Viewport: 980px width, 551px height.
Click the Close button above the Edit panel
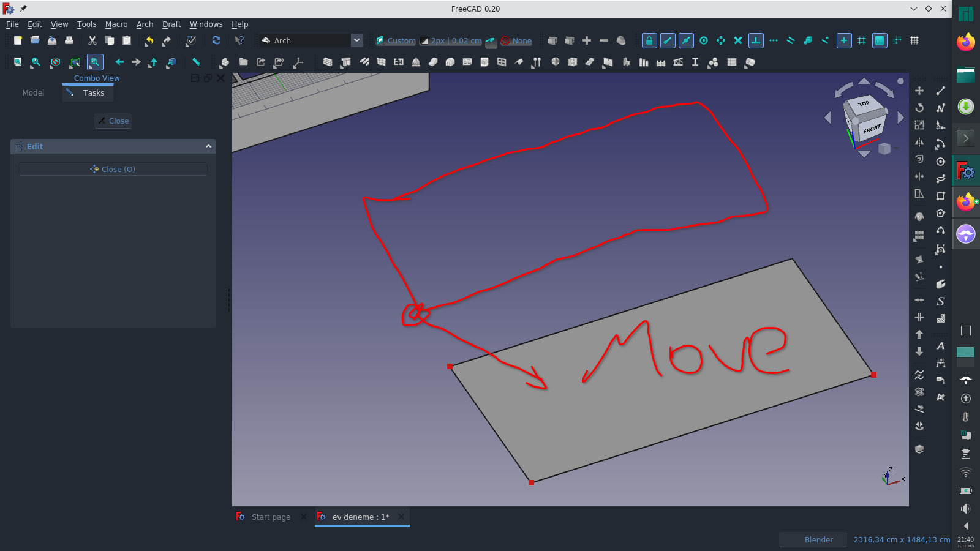click(x=113, y=121)
